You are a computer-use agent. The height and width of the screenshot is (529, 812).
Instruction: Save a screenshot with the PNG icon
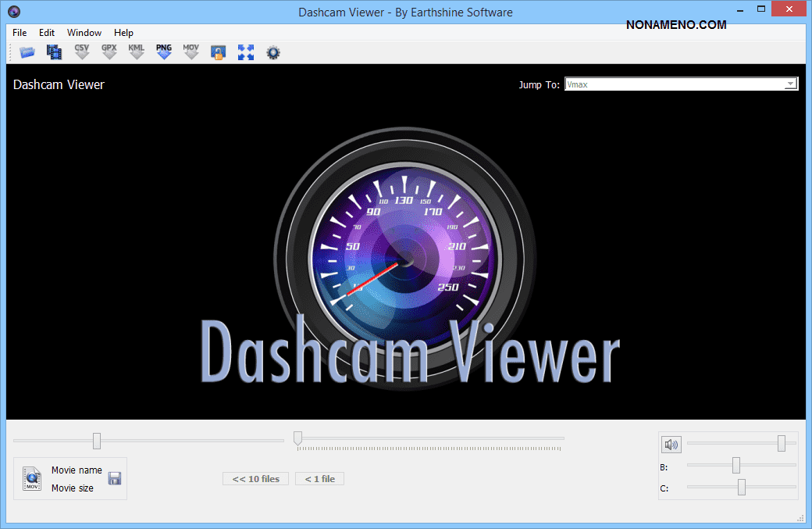coord(164,52)
